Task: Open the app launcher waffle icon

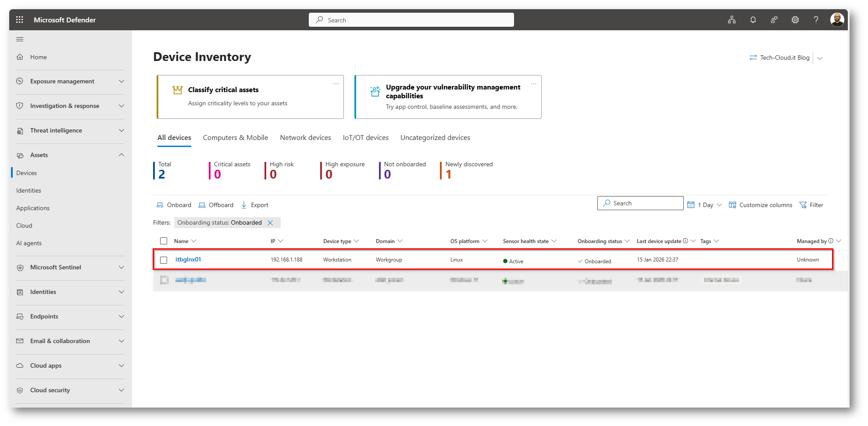Action: click(20, 20)
